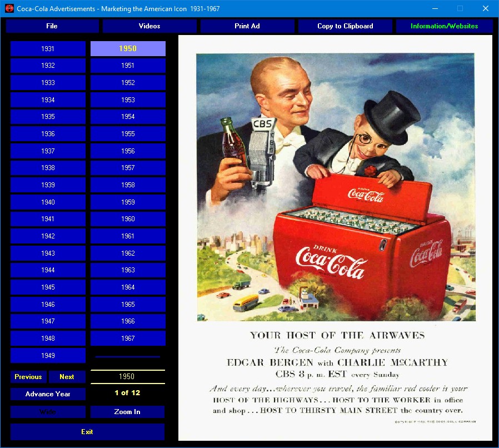Click the Exit button

click(x=87, y=432)
